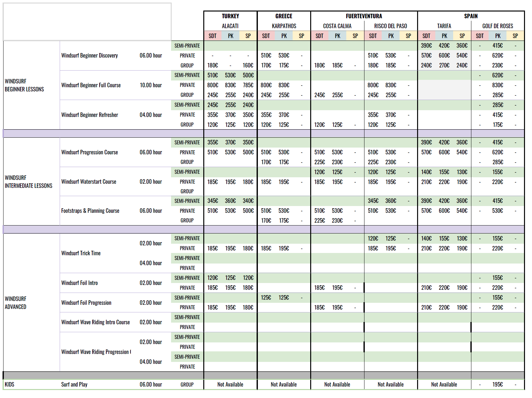This screenshot has height=398, width=532.
Task: Click the SPAIN header cell
Action: click(471, 16)
